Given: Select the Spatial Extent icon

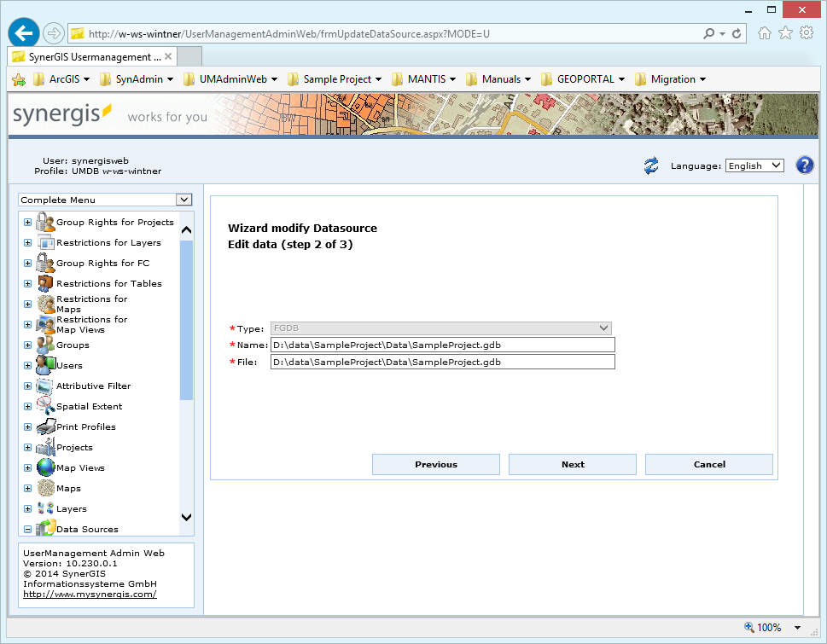Looking at the screenshot, I should pyautogui.click(x=44, y=406).
